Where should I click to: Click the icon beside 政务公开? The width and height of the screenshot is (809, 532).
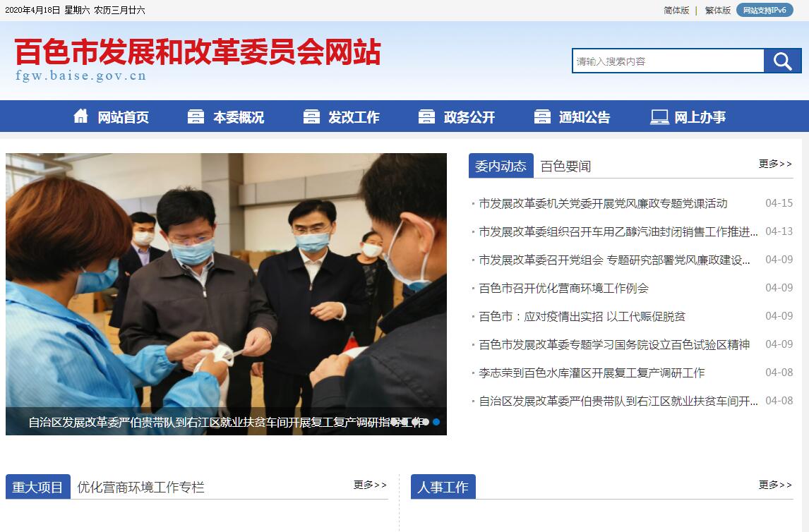(x=426, y=116)
